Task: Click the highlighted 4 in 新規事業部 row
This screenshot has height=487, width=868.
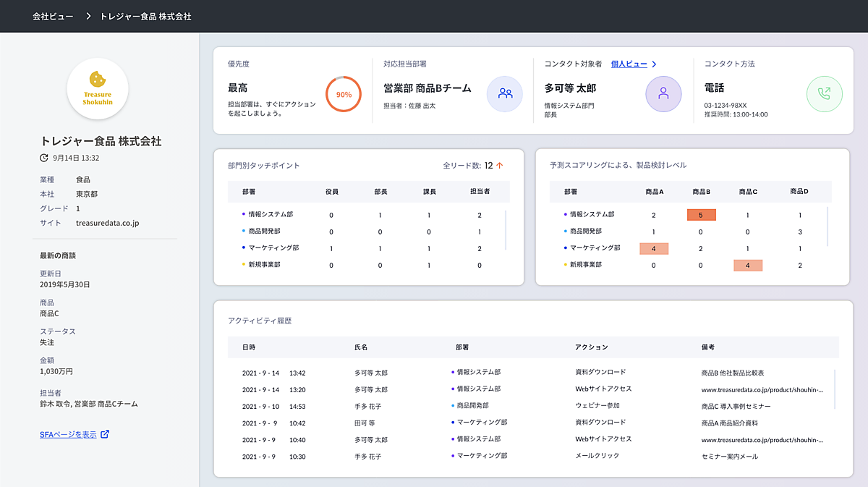Action: tap(747, 265)
